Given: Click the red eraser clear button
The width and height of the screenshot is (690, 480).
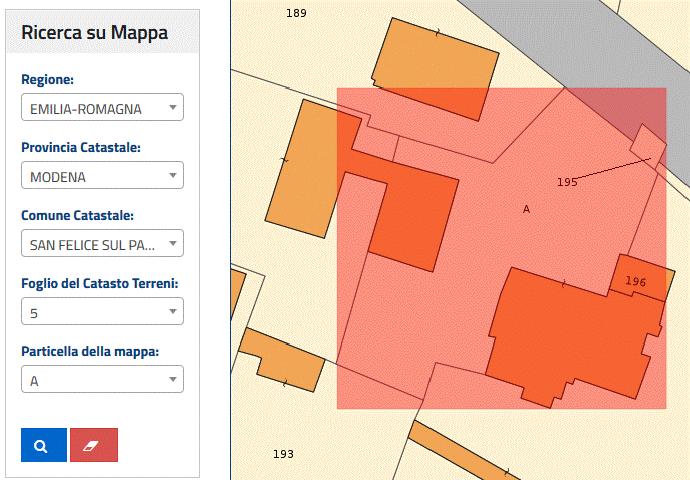Looking at the screenshot, I should (94, 445).
